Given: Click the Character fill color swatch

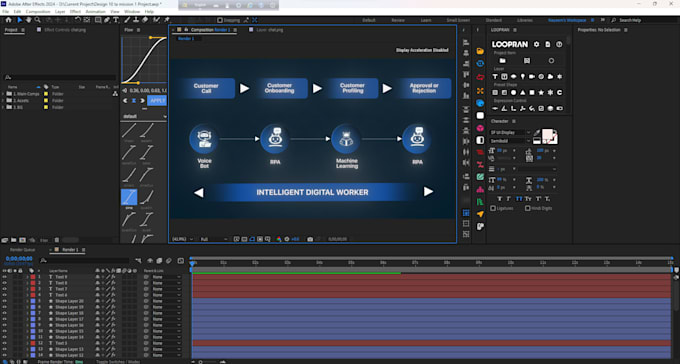Looking at the screenshot, I should (x=547, y=134).
